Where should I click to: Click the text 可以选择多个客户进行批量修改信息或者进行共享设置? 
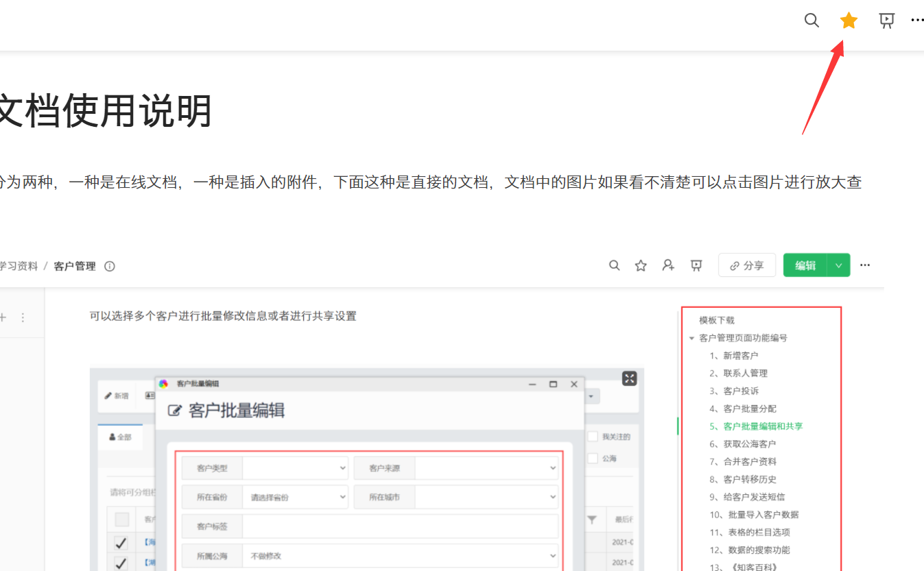point(223,316)
